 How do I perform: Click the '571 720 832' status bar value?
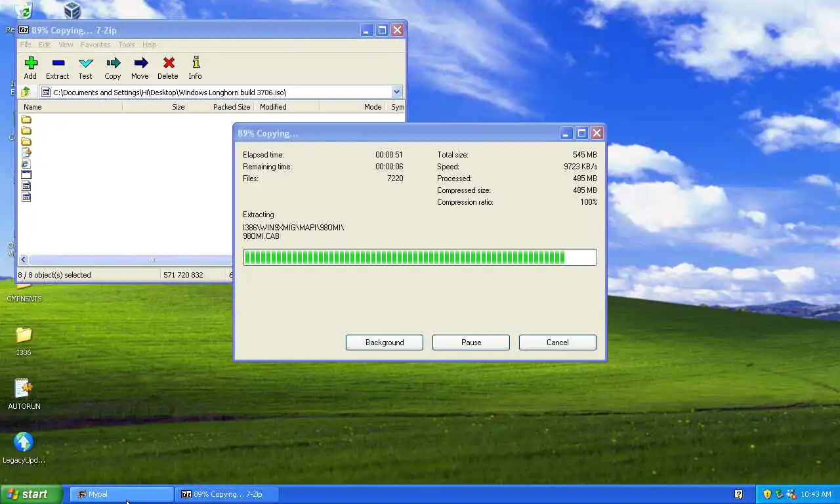[x=183, y=275]
